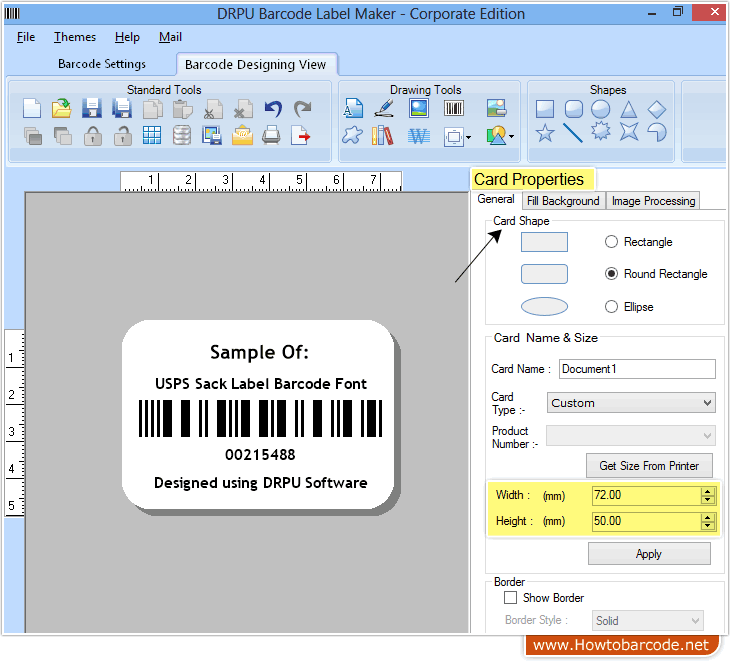Click the rectangle card shape preview
Viewport: 730px width, 662px height.
click(544, 242)
